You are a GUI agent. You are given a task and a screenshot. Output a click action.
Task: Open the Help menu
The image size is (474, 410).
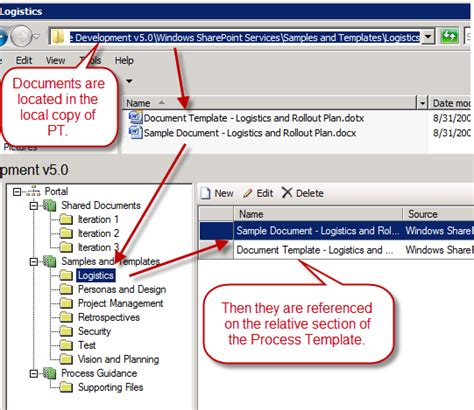(x=124, y=60)
